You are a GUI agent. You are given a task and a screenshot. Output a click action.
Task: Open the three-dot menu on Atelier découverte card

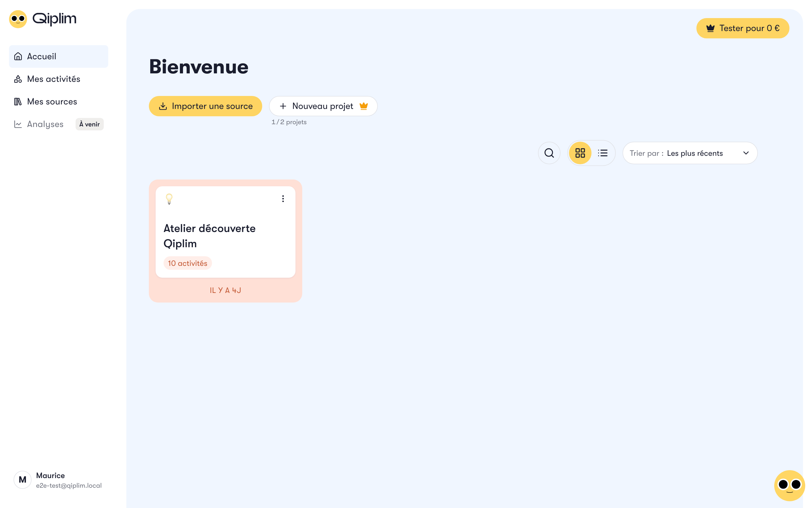click(283, 199)
